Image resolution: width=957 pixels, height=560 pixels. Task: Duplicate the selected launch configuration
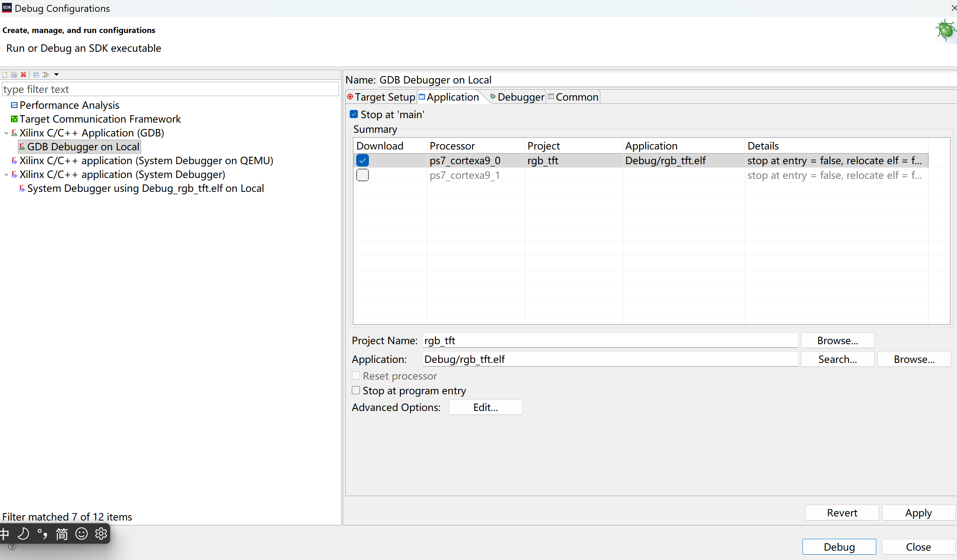[x=14, y=75]
